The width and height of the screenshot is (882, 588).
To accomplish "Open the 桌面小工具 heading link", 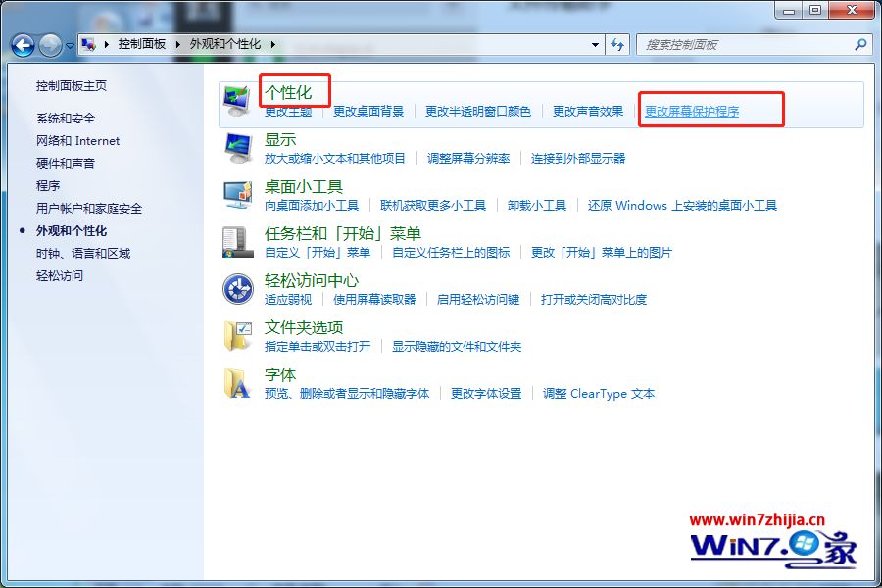I will pyautogui.click(x=304, y=186).
